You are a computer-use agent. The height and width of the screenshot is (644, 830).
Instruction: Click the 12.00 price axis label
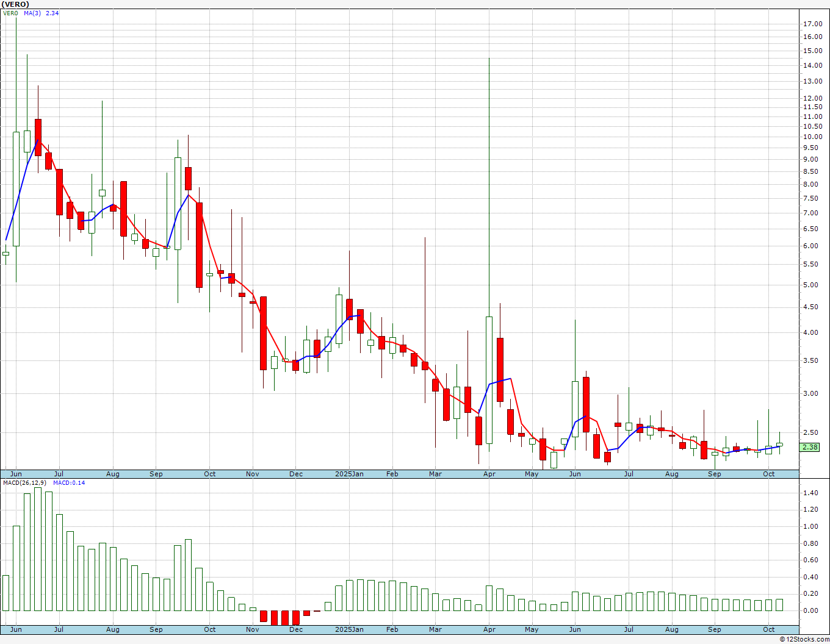813,98
